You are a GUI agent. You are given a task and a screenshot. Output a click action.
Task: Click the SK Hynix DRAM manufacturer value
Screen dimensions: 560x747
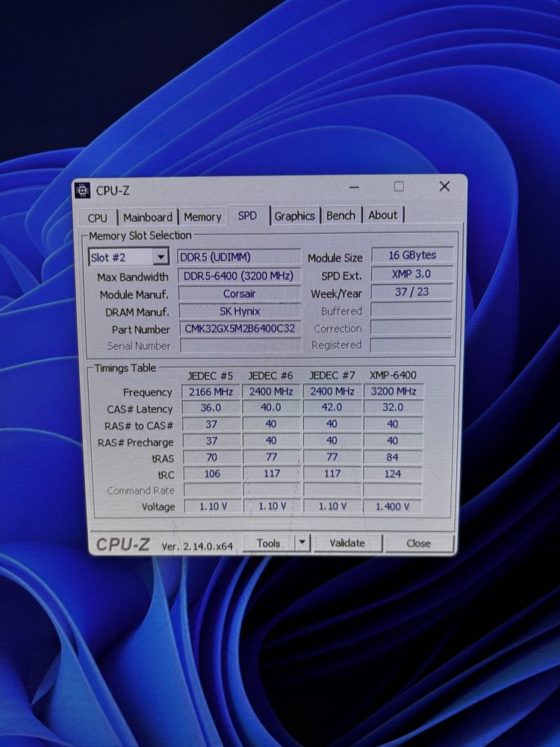pyautogui.click(x=240, y=311)
